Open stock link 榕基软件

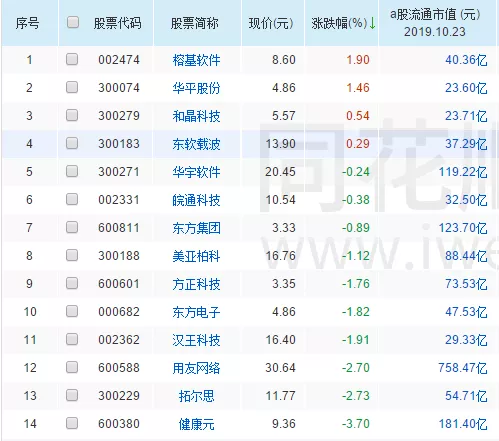pos(196,60)
